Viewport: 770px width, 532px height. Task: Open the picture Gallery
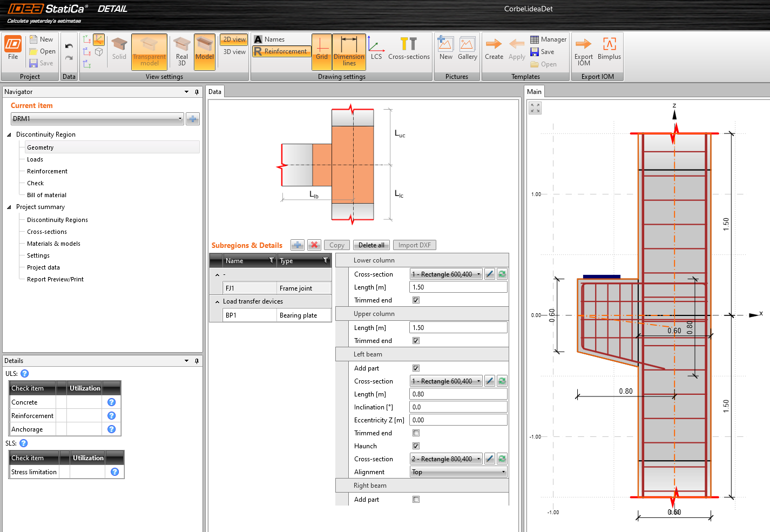click(467, 49)
